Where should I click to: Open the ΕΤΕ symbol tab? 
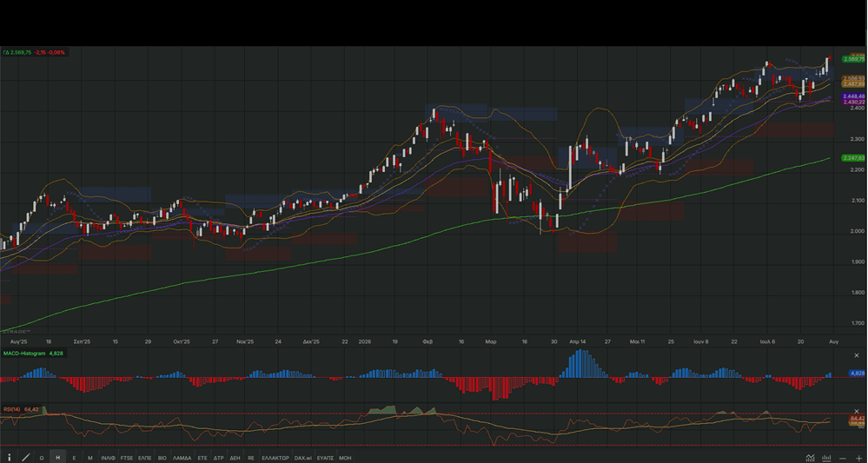point(202,458)
